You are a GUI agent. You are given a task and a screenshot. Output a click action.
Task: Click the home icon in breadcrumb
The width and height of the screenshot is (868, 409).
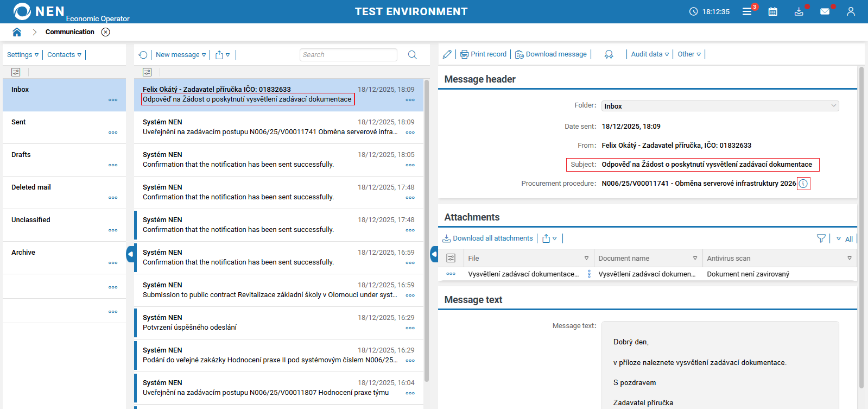[17, 32]
